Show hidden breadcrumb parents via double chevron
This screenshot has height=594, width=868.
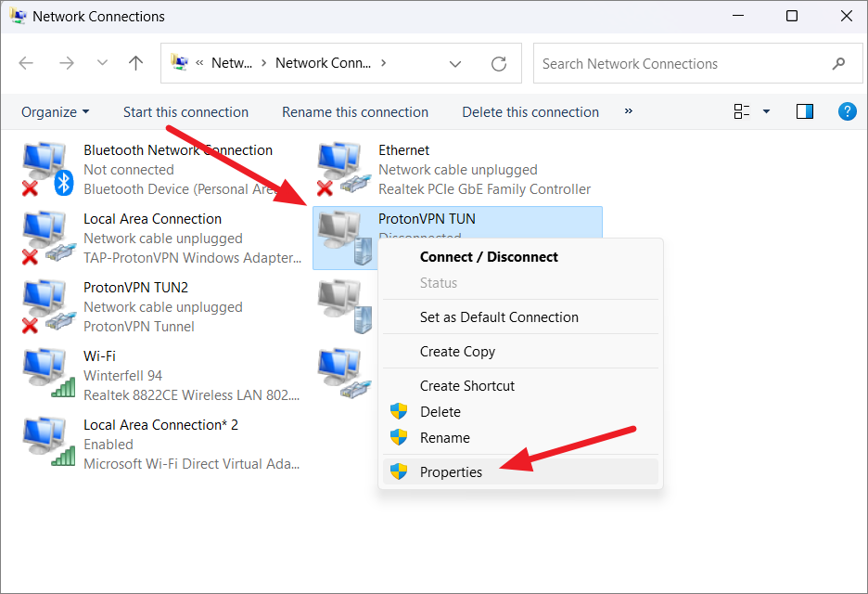click(x=199, y=62)
